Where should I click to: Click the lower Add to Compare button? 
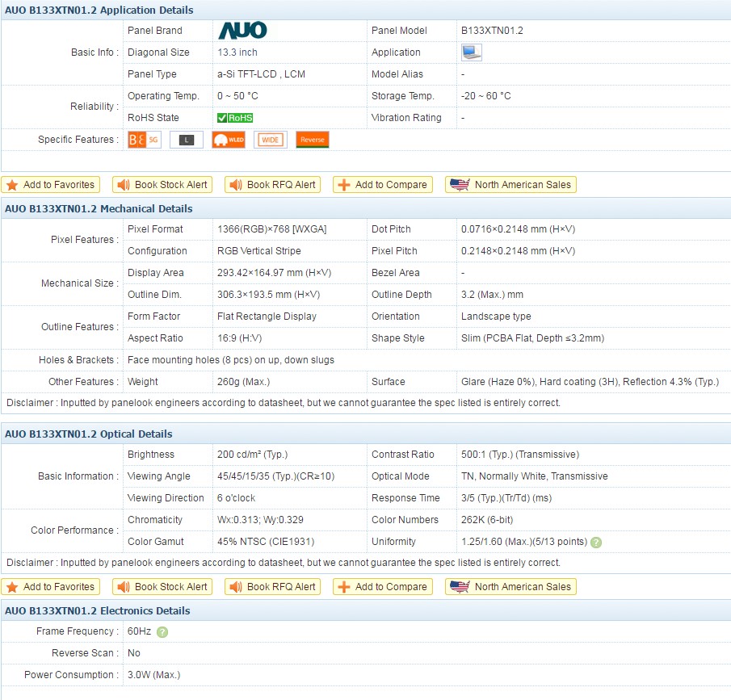pyautogui.click(x=383, y=587)
